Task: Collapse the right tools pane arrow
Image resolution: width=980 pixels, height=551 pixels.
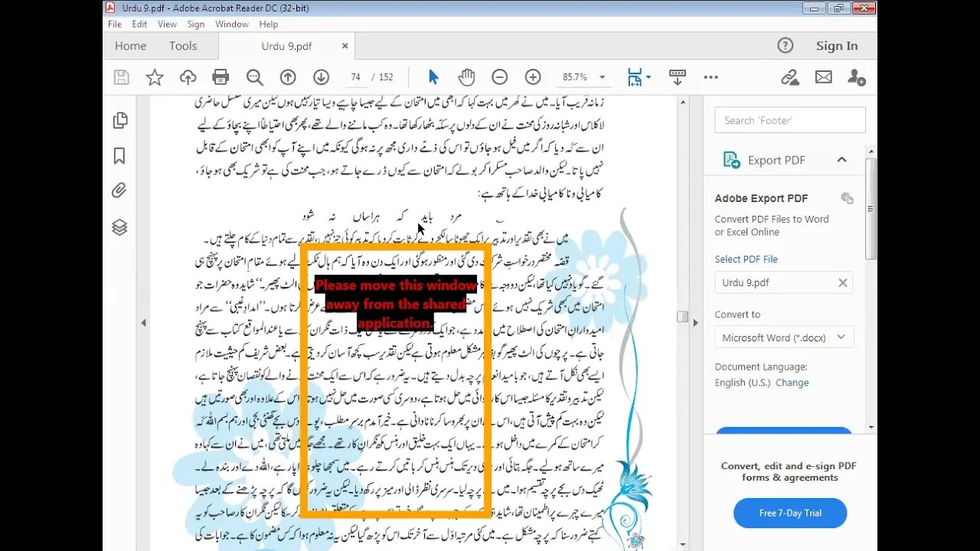Action: [695, 323]
